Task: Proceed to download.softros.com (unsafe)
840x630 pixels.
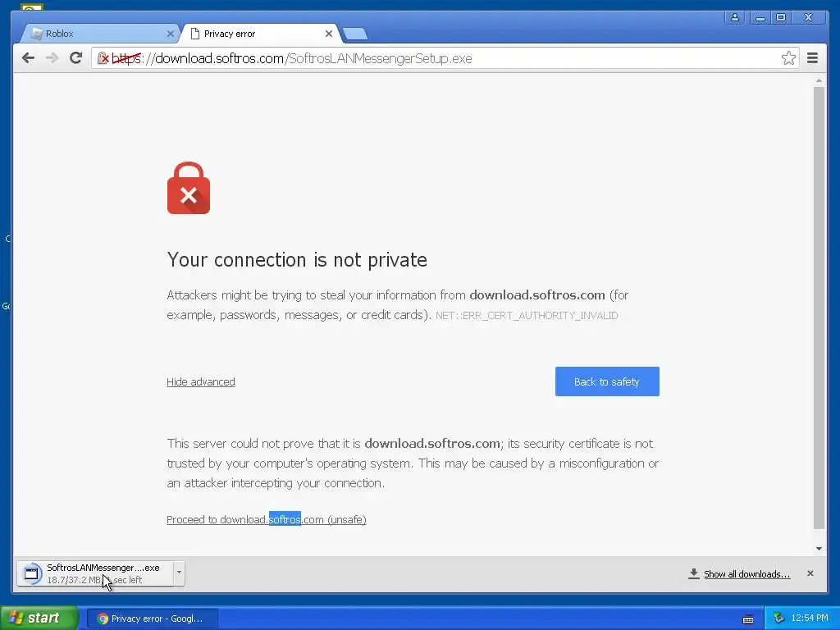Action: point(267,519)
